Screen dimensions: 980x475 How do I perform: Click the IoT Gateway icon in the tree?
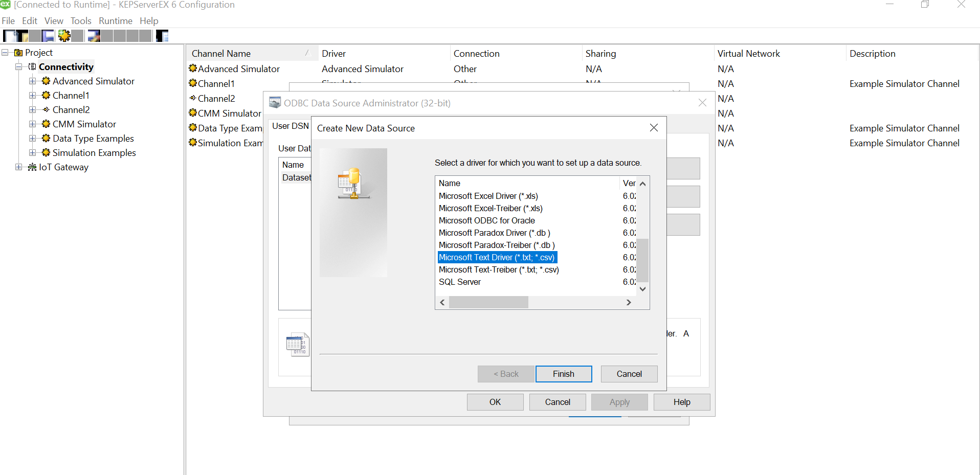click(32, 167)
